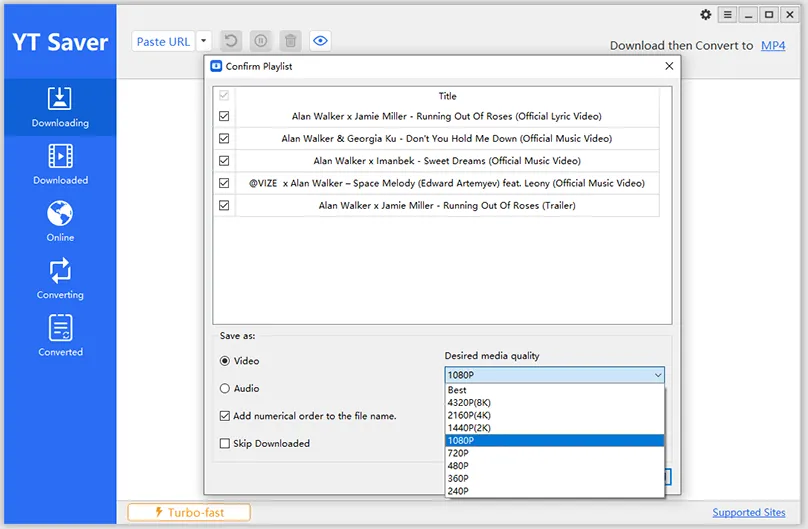Viewport: 808px width, 529px height.
Task: Click the Turbo-fast button
Action: [x=189, y=513]
